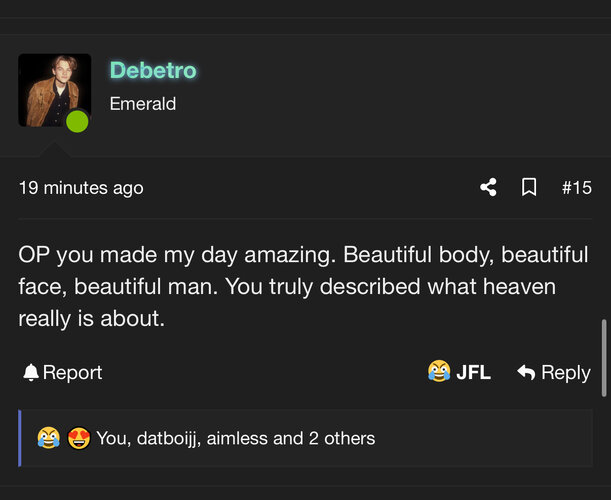Click the Emerald user rank label
Screen dimensions: 611x500
pos(143,103)
